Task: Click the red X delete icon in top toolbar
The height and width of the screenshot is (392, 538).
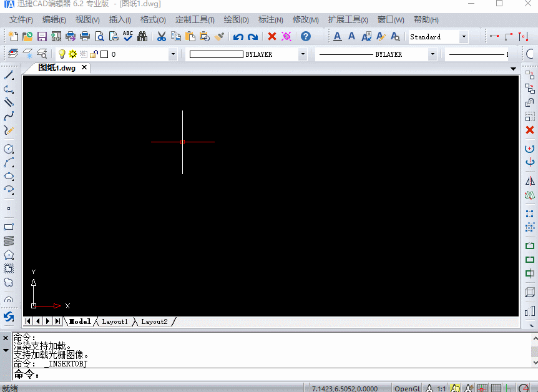Action: click(x=272, y=36)
